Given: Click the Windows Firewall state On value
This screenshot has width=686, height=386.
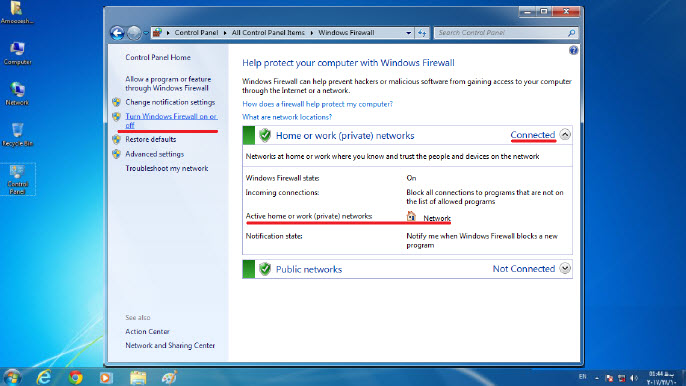Looking at the screenshot, I should [411, 178].
